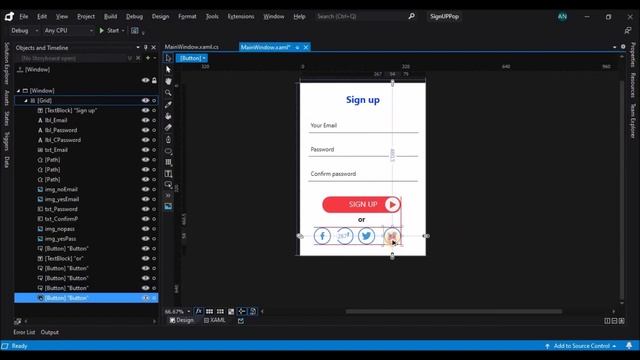Select the Zoom magnifier tool
Image resolution: width=640 pixels, height=360 pixels.
tap(168, 93)
